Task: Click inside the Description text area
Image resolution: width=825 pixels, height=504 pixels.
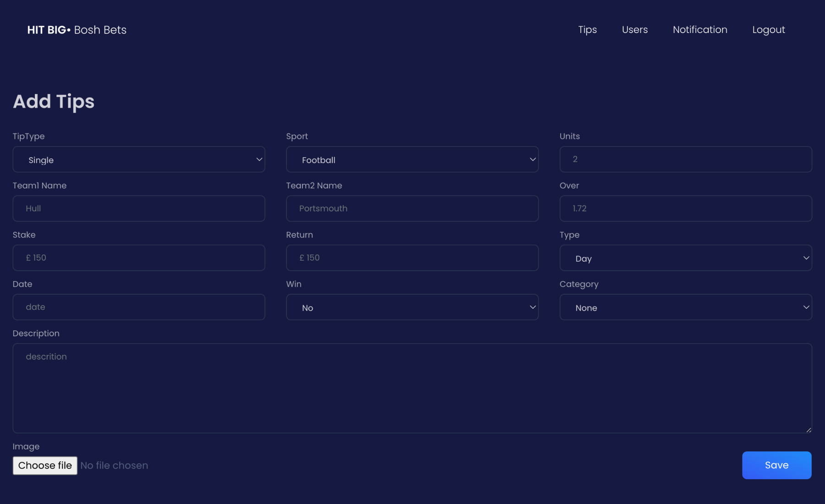Action: click(x=412, y=388)
